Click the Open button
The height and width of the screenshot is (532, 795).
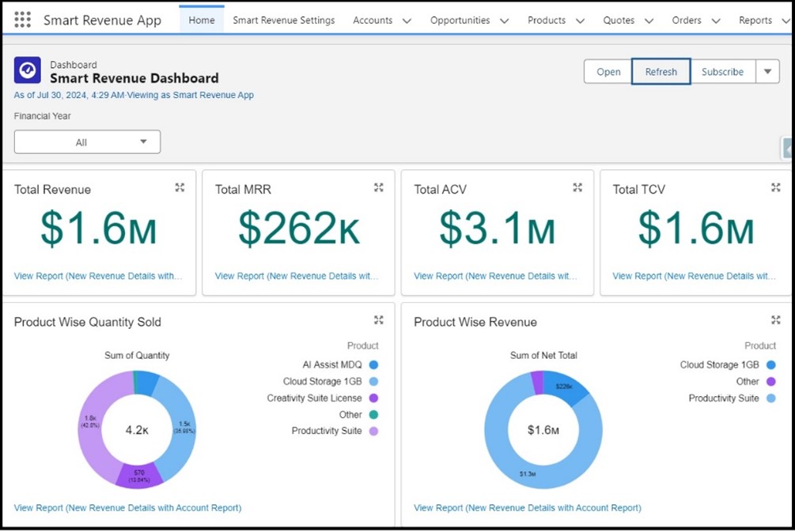pos(608,71)
